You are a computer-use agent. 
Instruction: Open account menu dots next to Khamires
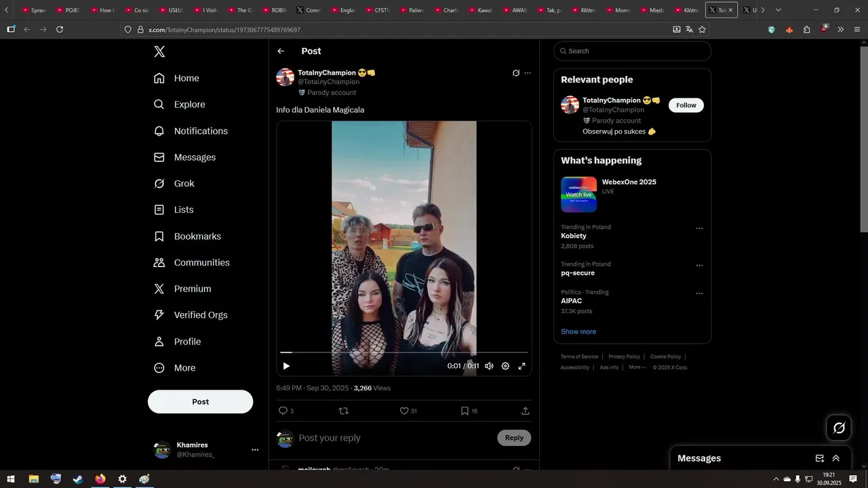tap(255, 450)
